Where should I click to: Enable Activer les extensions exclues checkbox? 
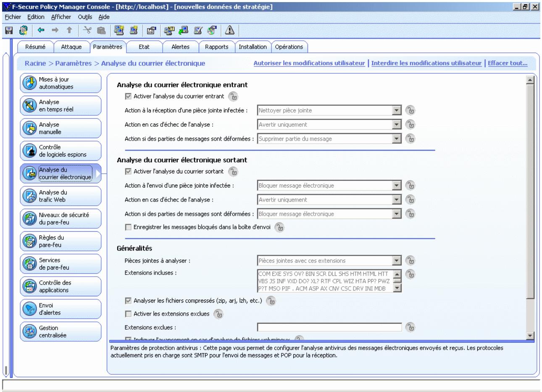(129, 314)
